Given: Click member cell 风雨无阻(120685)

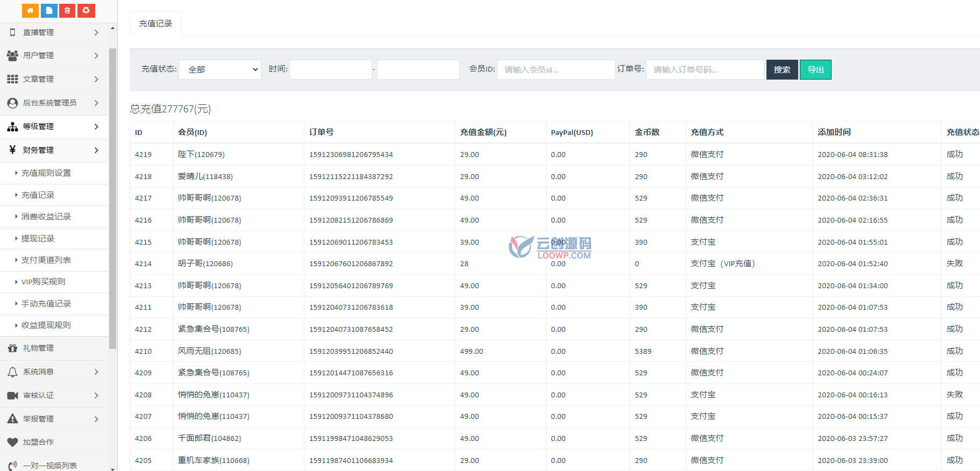Looking at the screenshot, I should pos(209,351).
